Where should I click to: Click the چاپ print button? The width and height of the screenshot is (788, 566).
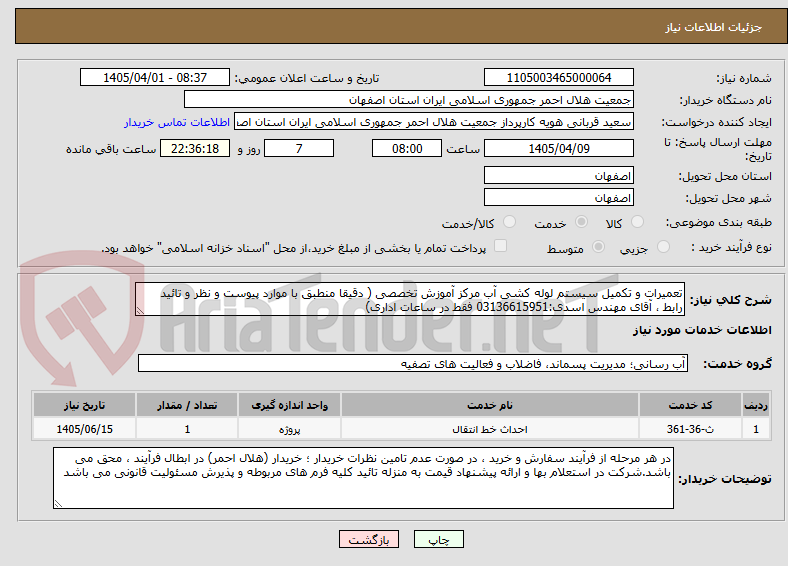point(439,539)
